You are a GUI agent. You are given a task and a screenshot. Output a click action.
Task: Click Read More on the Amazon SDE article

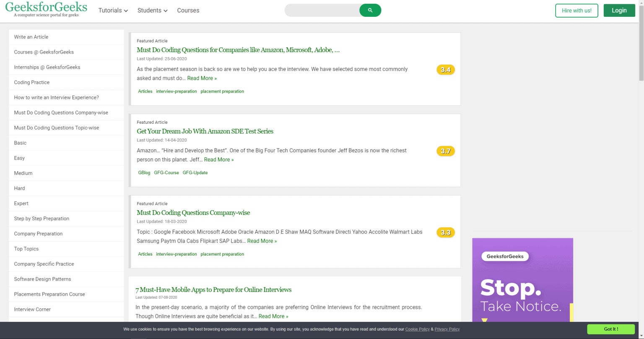[x=218, y=159]
